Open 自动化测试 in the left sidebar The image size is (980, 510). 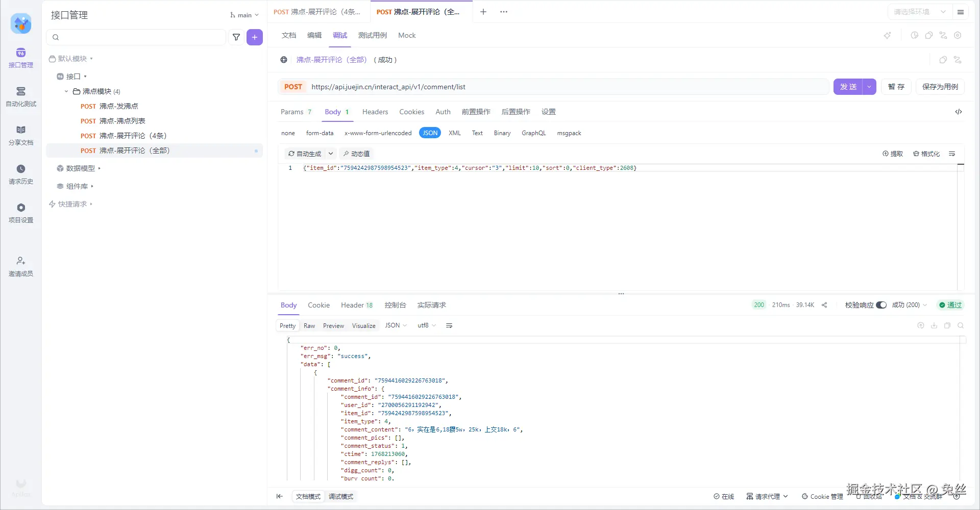pos(21,96)
